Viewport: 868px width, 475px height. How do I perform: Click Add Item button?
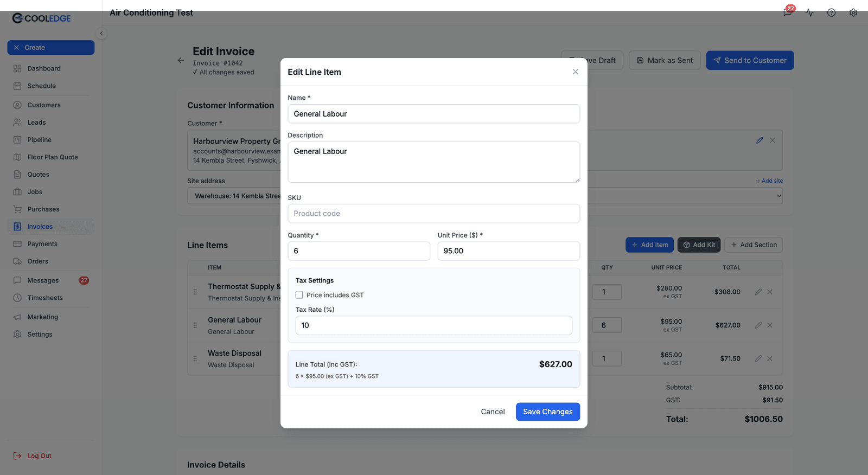click(x=649, y=245)
